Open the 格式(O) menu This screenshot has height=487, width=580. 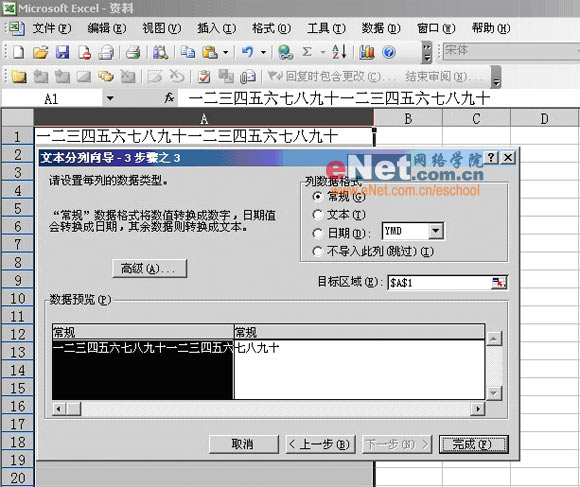pyautogui.click(x=271, y=28)
